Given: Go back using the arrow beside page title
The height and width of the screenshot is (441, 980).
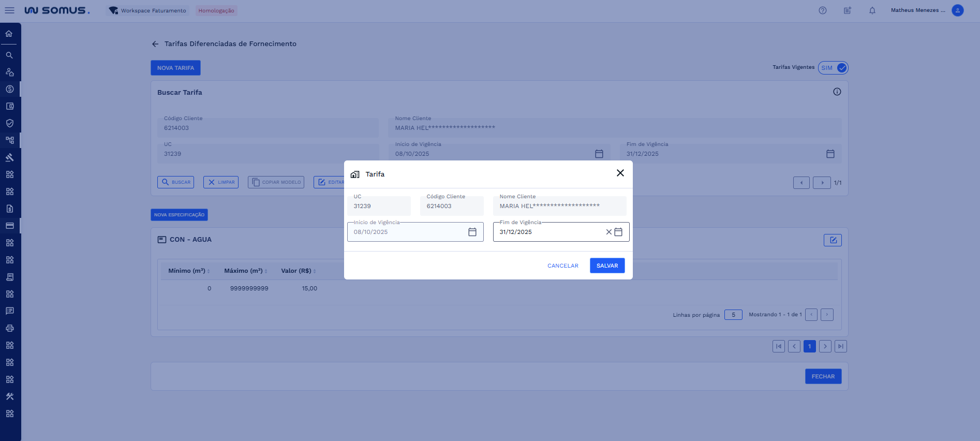Looking at the screenshot, I should click(155, 44).
